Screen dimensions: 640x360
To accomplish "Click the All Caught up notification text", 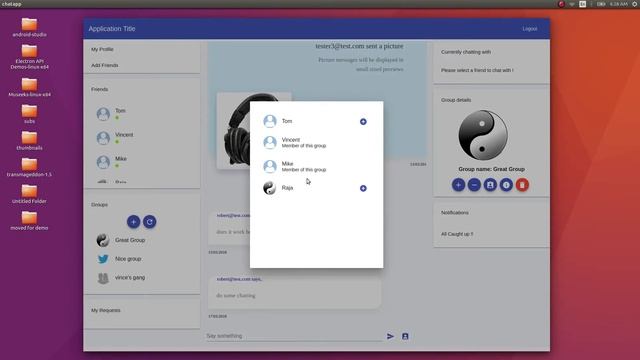I will [457, 234].
